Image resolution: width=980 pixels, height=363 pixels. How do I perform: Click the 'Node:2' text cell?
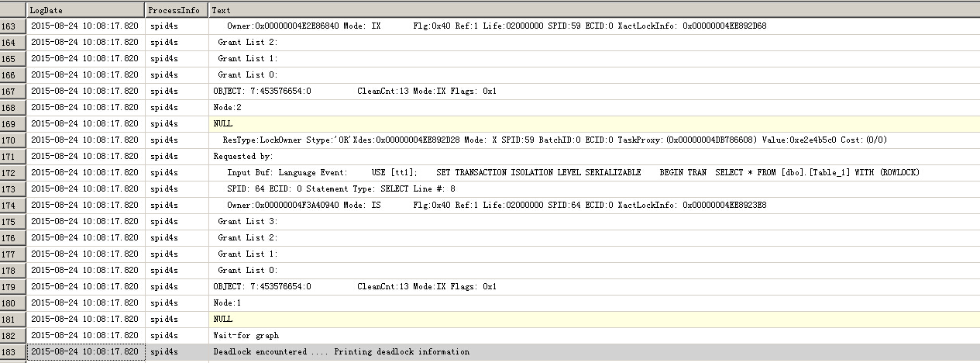(594, 107)
